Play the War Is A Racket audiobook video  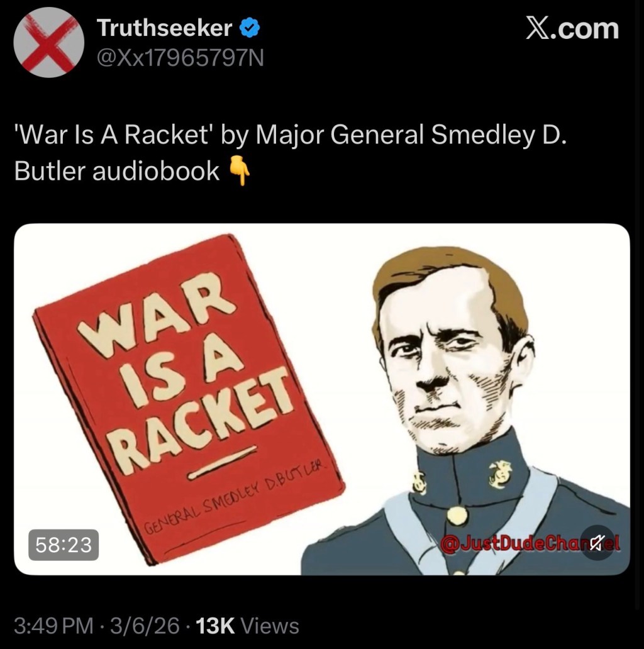(x=321, y=399)
